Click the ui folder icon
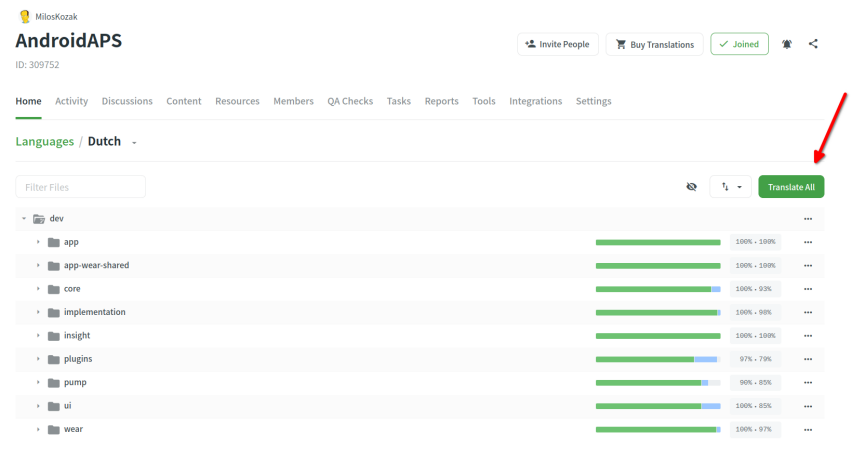 [53, 406]
